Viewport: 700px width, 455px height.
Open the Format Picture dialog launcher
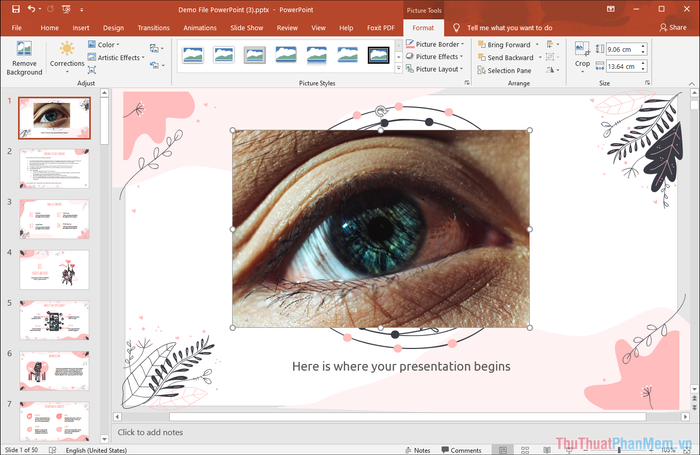pos(467,83)
